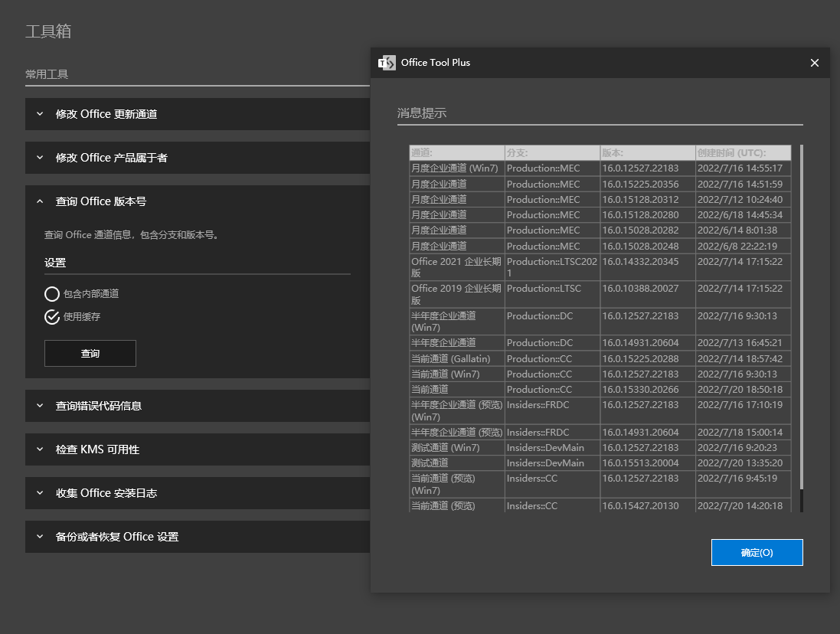
Task: Click version 16.0.15427.20130 cell
Action: 648,506
